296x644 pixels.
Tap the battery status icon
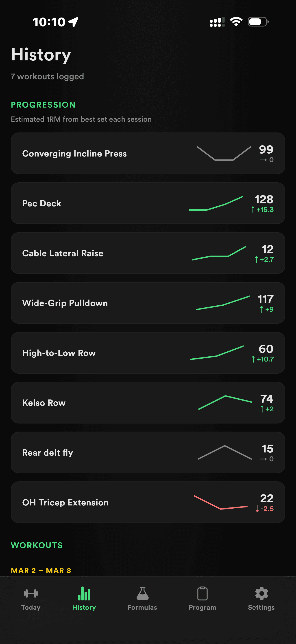pyautogui.click(x=258, y=22)
